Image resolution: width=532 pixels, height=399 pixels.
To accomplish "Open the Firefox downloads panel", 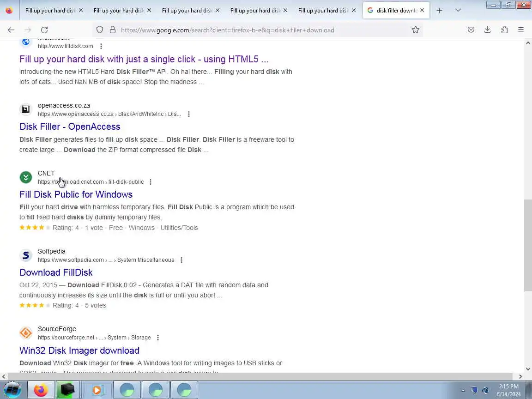I will [488, 30].
